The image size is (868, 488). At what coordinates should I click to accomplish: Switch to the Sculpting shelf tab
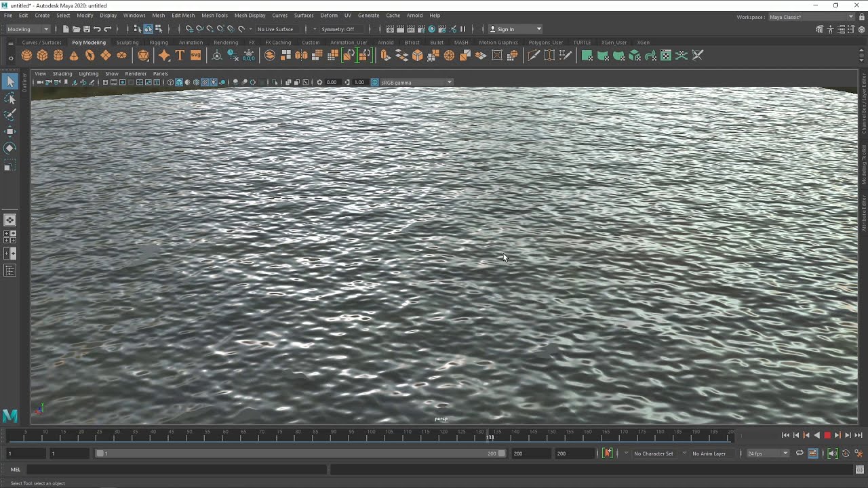127,42
